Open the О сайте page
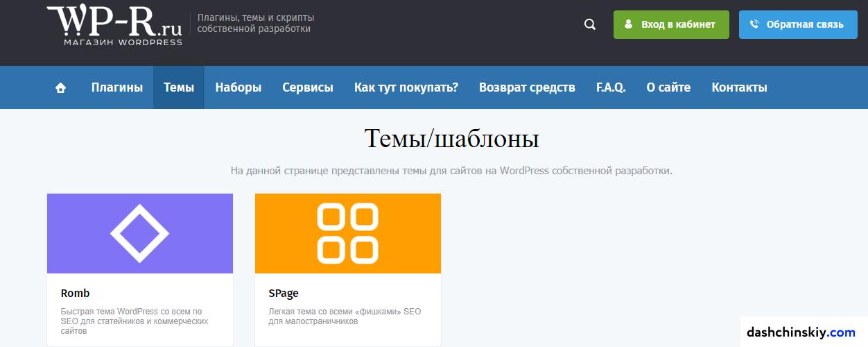This screenshot has width=868, height=347. 668,87
